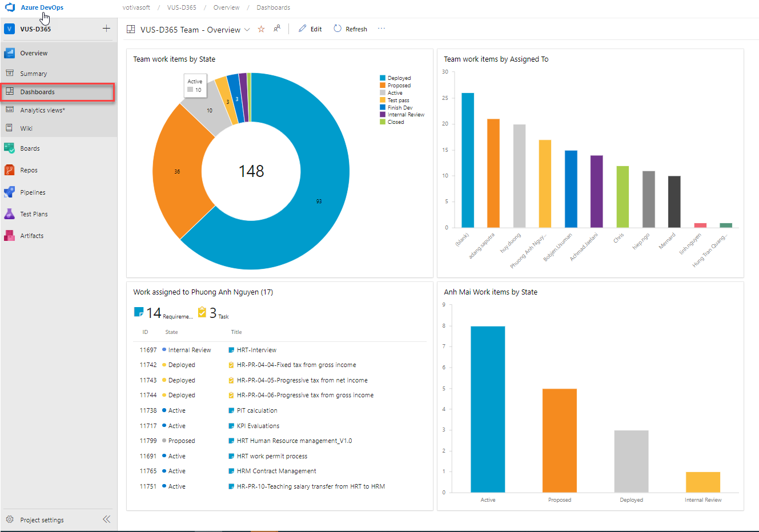Open HRT work permit process item

[x=272, y=456]
